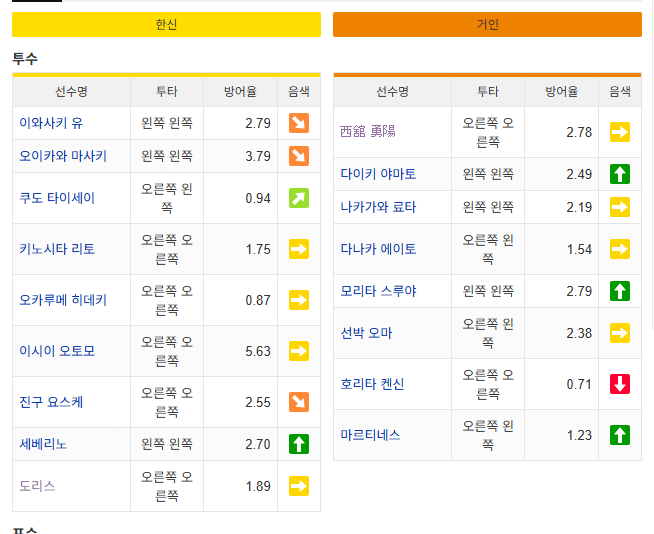654x534 pixels.
Task: Click yellow right arrow icon for 키노시타 리토
Action: click(x=299, y=249)
